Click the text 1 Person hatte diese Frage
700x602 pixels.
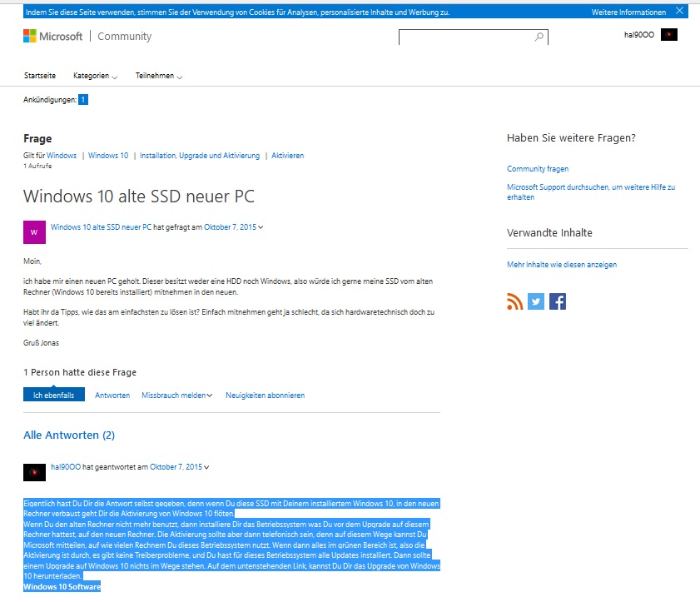coord(80,372)
